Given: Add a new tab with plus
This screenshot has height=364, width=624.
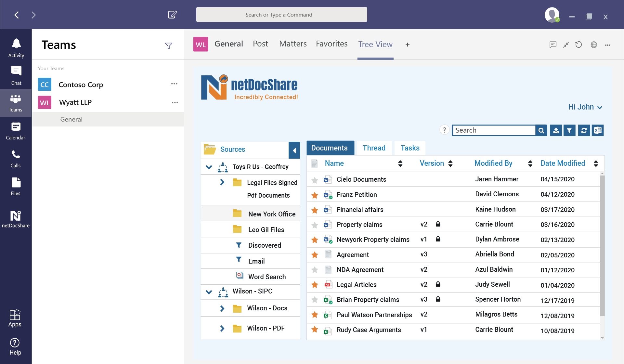Looking at the screenshot, I should pyautogui.click(x=407, y=45).
